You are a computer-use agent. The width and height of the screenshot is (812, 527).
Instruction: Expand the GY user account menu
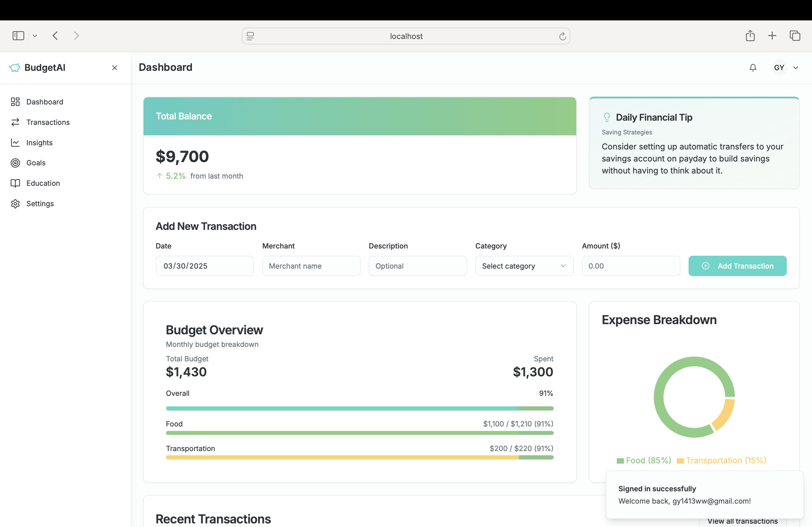click(785, 68)
